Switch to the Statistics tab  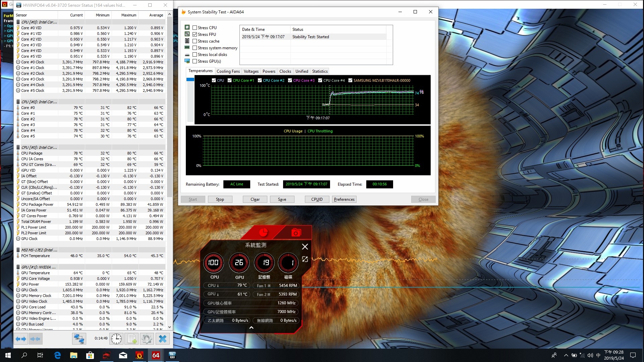point(320,71)
